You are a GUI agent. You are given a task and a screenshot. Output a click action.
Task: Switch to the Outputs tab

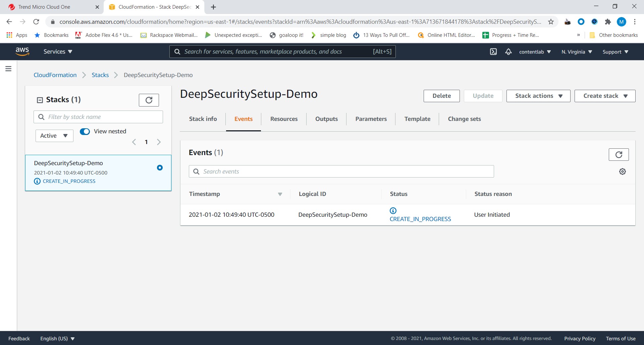[326, 119]
